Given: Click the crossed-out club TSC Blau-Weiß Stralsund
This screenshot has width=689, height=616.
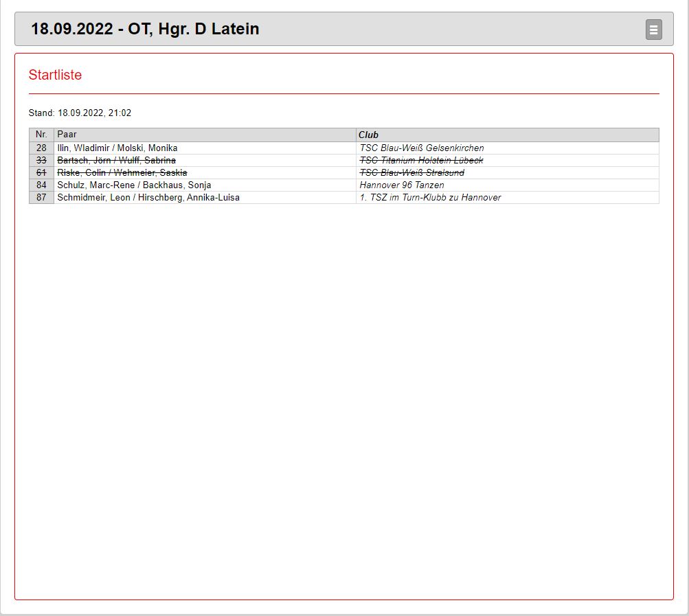Looking at the screenshot, I should [411, 172].
